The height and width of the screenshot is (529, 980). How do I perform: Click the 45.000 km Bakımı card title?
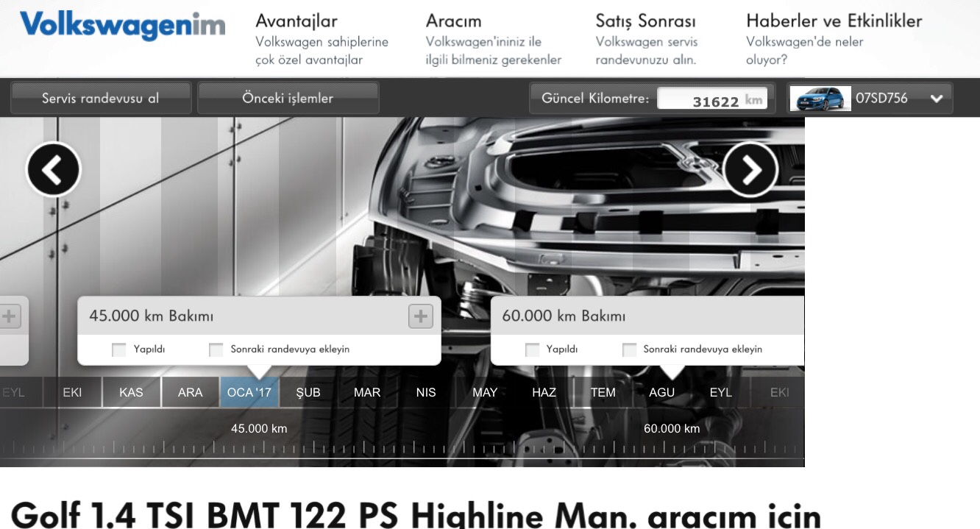(x=151, y=316)
